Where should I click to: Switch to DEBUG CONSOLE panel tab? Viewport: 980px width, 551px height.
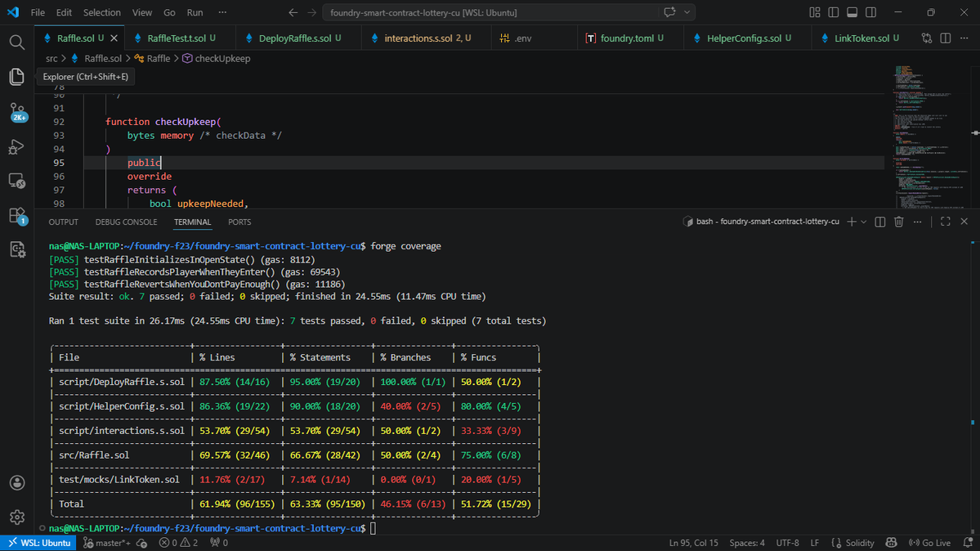pyautogui.click(x=126, y=222)
